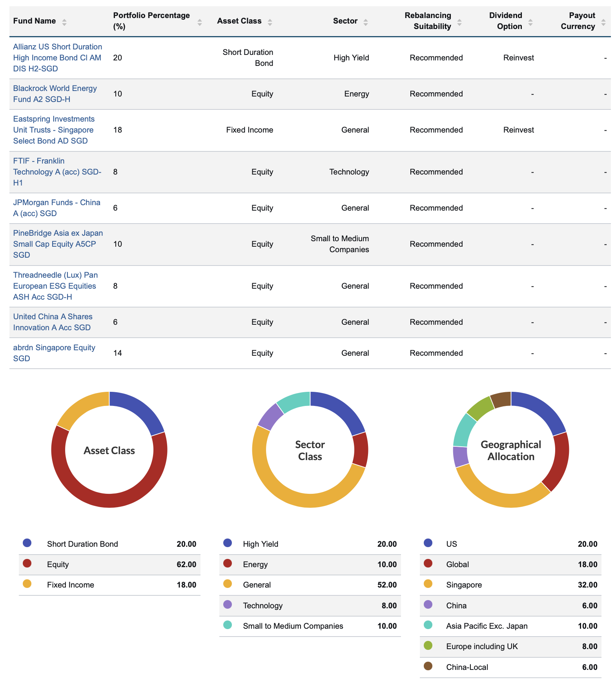Select Singapore row in geographical legend
Screen dimensions: 616x695
pyautogui.click(x=510, y=585)
